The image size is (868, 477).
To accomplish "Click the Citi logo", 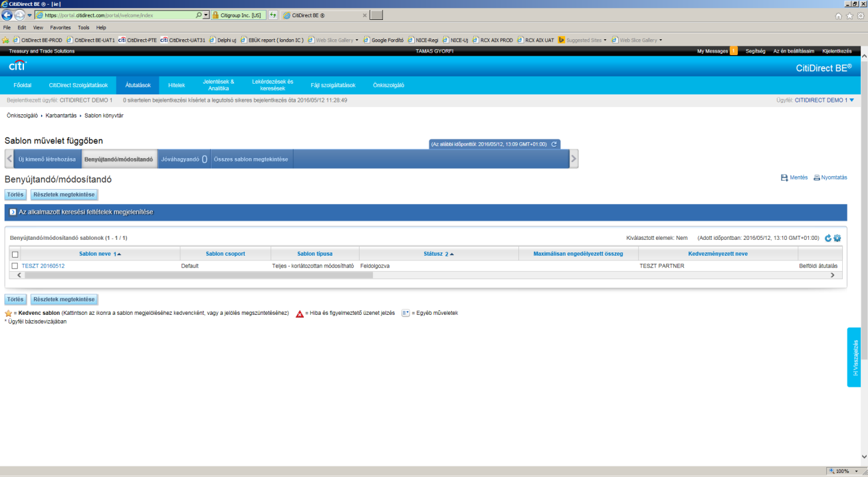I will point(17,66).
